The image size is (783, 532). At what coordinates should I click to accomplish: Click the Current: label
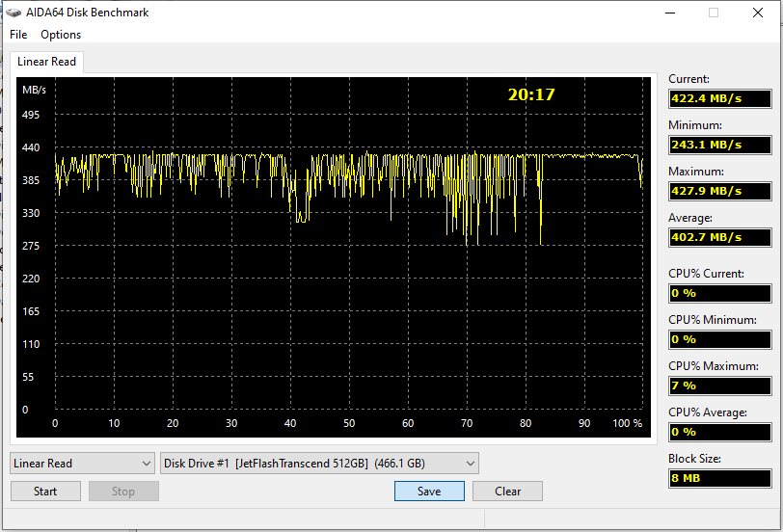pyautogui.click(x=688, y=79)
